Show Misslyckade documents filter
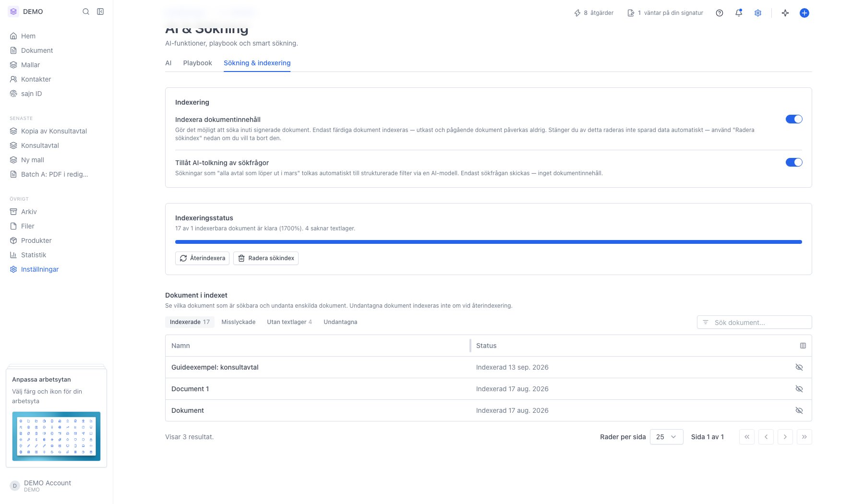 click(x=239, y=322)
